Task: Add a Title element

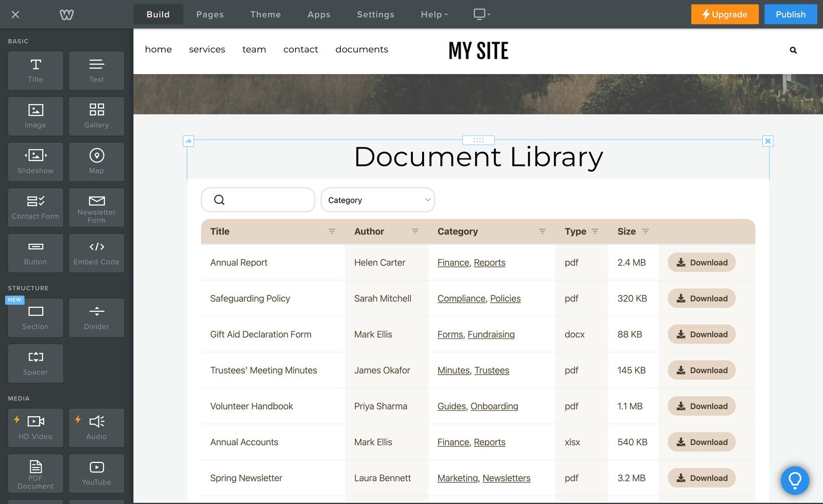Action: click(x=36, y=71)
